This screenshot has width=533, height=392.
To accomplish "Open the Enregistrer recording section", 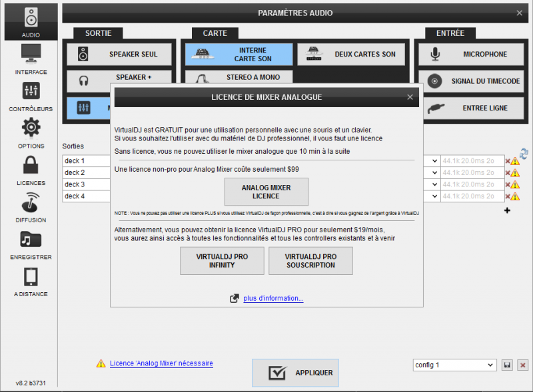I will (31, 244).
